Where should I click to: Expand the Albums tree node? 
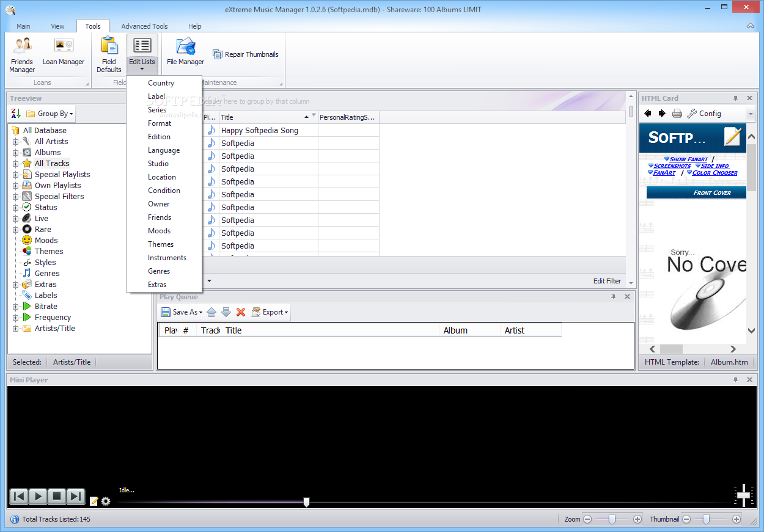[16, 153]
